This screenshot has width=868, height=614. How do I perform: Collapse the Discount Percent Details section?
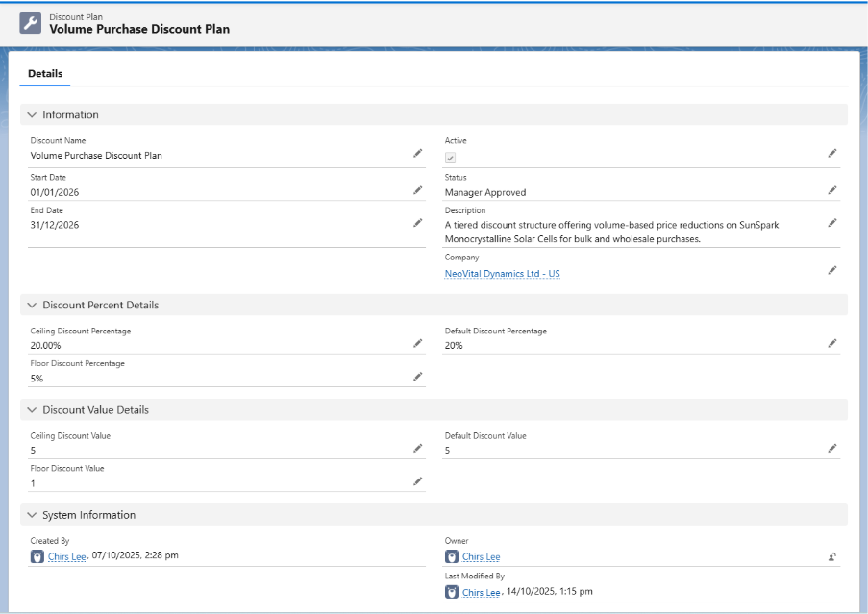[x=33, y=306]
